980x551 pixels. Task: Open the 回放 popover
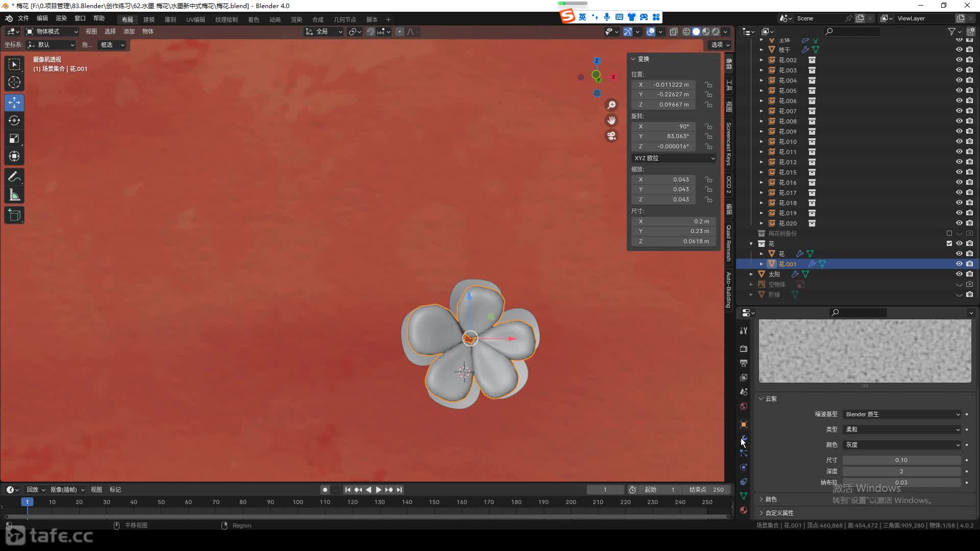point(36,490)
